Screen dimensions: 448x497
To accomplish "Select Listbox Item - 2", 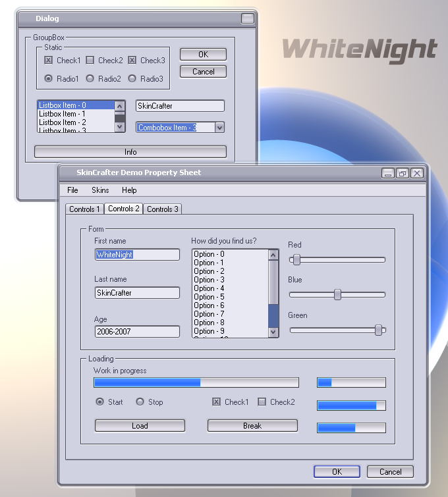I will pyautogui.click(x=76, y=122).
